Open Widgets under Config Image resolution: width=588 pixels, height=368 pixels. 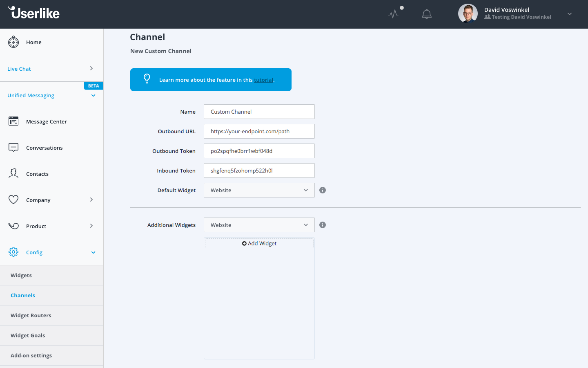click(51, 275)
